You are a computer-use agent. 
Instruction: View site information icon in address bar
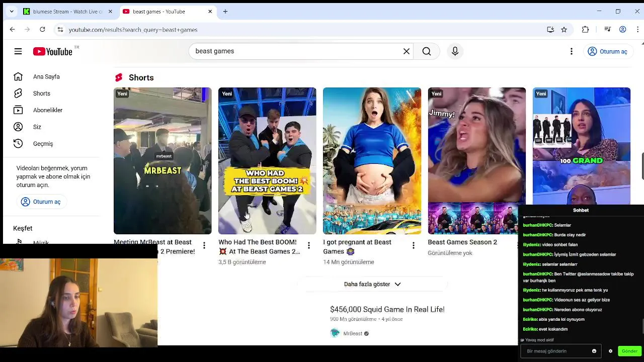tap(60, 30)
